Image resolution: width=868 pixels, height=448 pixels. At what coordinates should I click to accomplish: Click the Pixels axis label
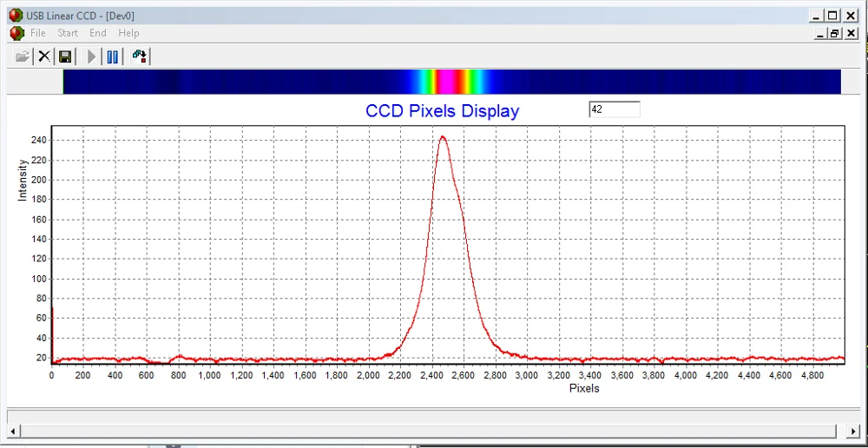(584, 388)
